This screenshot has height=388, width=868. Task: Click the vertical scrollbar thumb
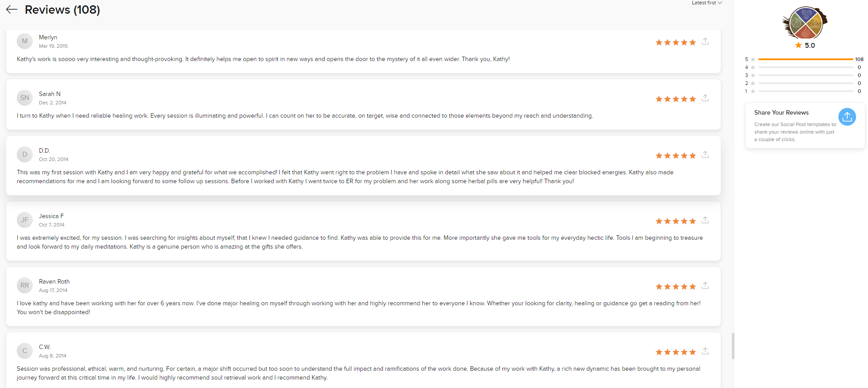pos(733,346)
